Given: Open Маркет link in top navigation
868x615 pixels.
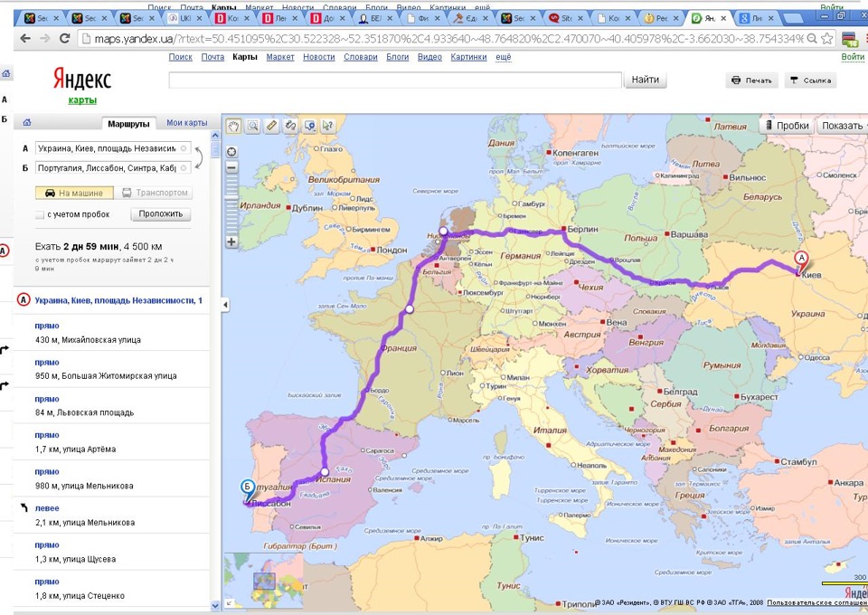Looking at the screenshot, I should click(280, 57).
